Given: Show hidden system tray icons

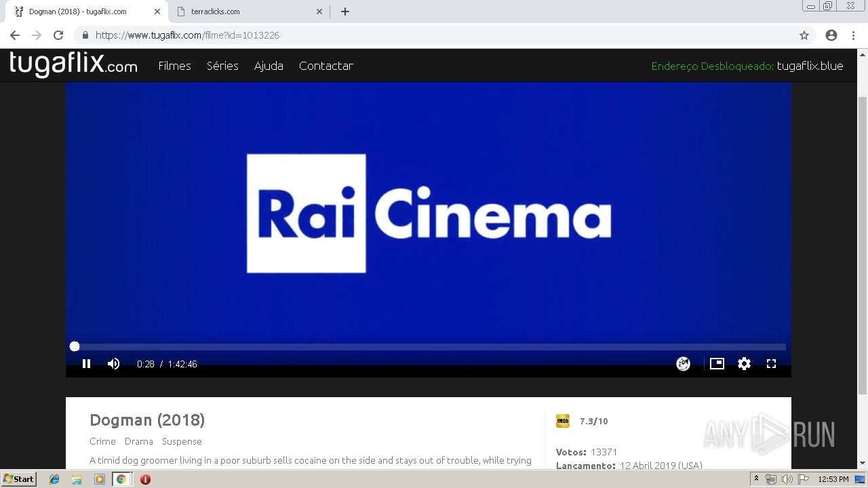Looking at the screenshot, I should pos(756,479).
